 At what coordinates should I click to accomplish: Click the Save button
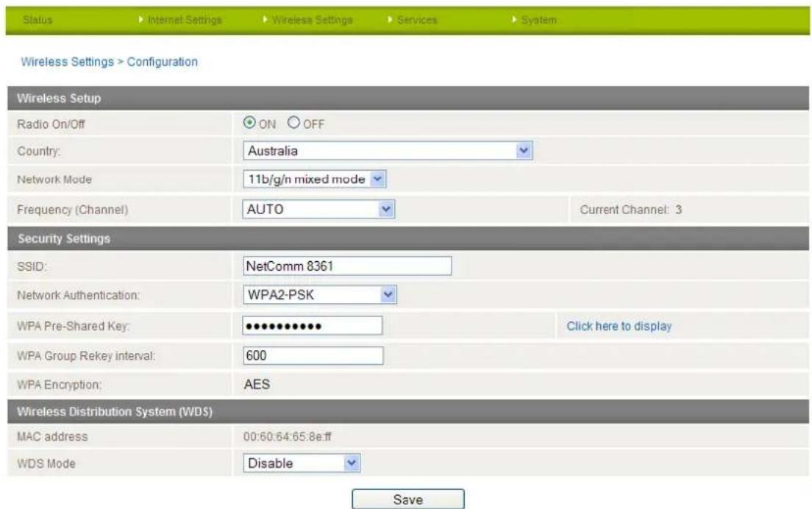408,499
